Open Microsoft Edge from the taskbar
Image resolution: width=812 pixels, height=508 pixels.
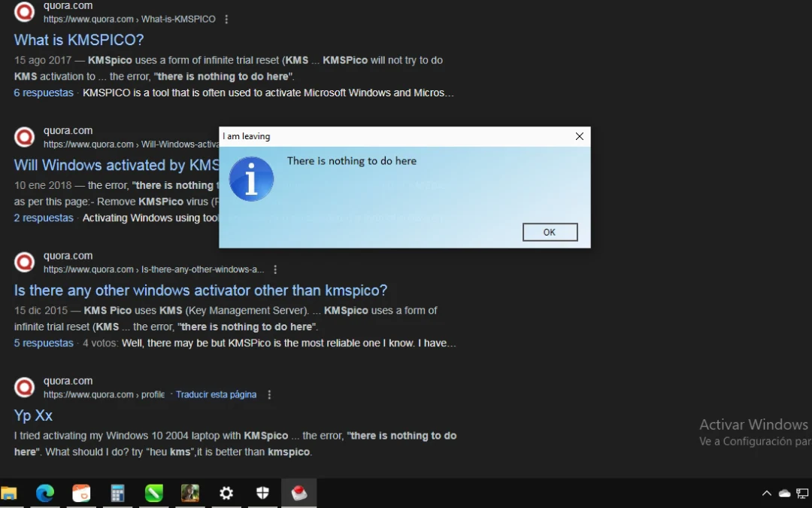45,493
